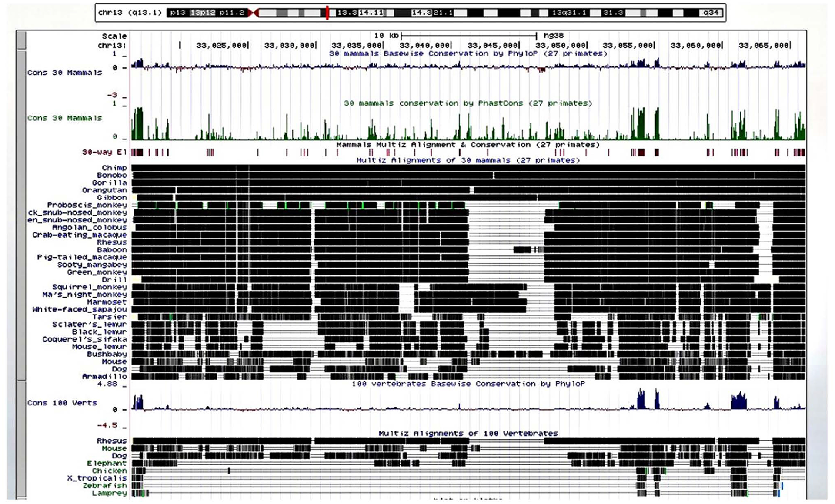The width and height of the screenshot is (835, 504).
Task: Click the Chimp species label
Action: pos(114,168)
